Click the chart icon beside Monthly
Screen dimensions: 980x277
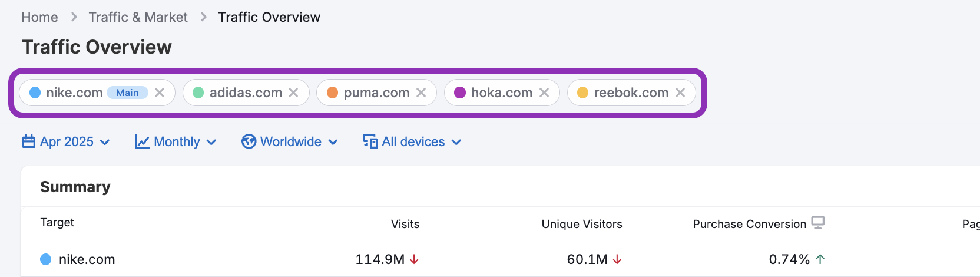coord(142,141)
